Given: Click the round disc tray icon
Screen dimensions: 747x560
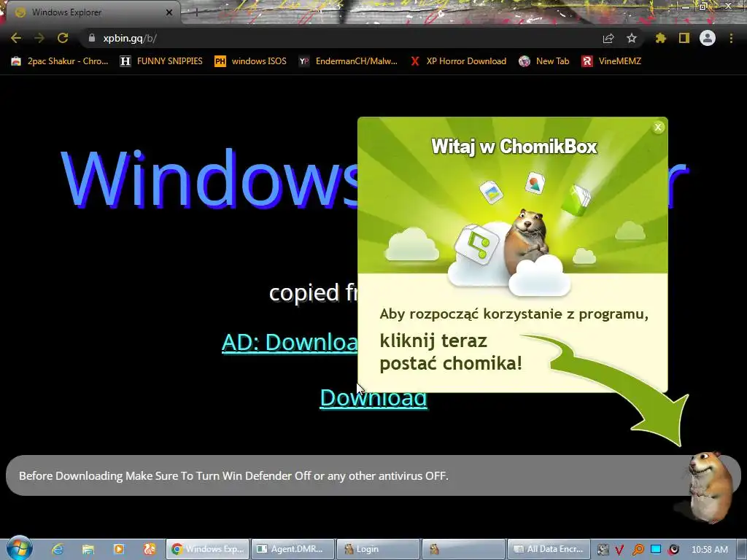Looking at the screenshot, I should click(673, 550).
